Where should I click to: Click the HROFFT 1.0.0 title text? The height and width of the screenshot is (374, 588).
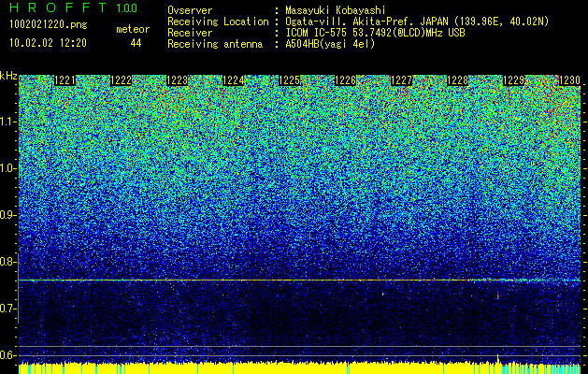[74, 7]
